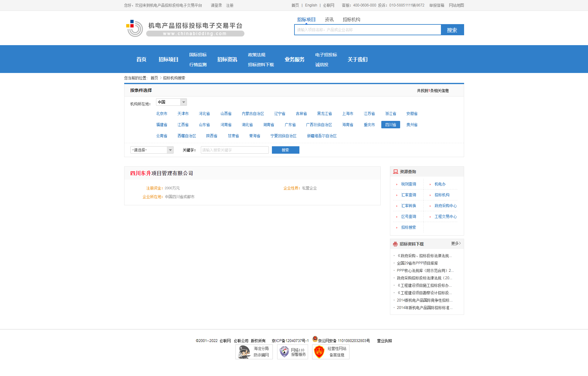
Task: Open 四川东升项目管理有限公司 company page
Action: [x=162, y=173]
